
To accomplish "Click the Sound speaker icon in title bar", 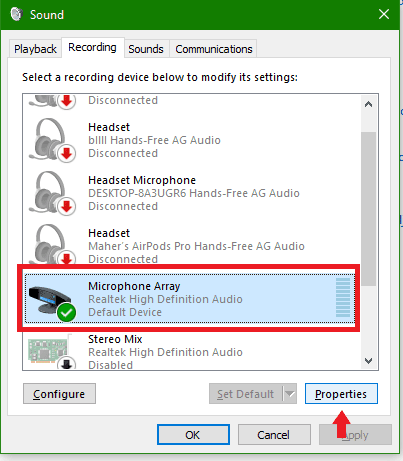I will (x=16, y=14).
